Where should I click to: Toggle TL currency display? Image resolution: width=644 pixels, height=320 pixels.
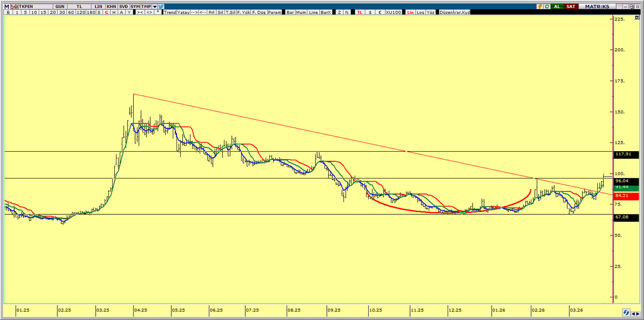coord(360,12)
